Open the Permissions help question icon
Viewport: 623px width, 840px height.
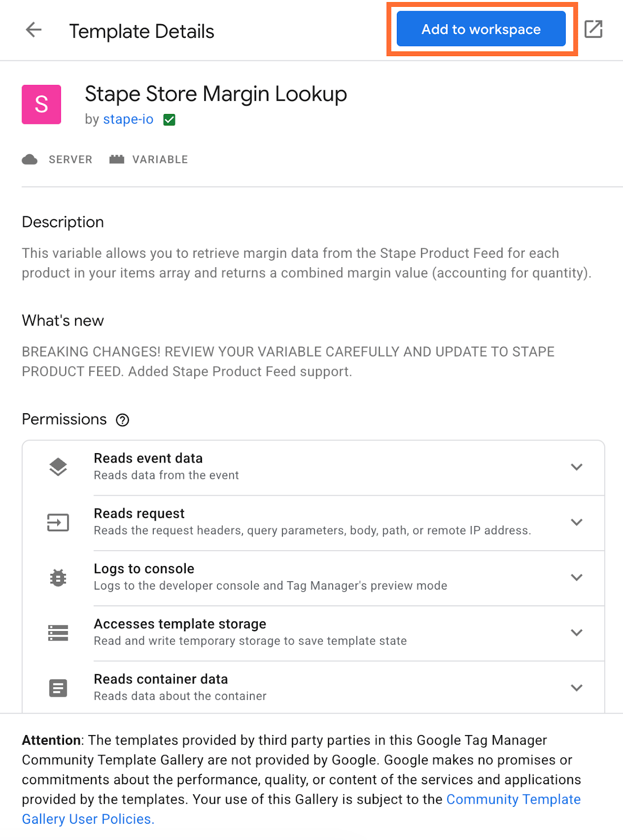tap(123, 420)
